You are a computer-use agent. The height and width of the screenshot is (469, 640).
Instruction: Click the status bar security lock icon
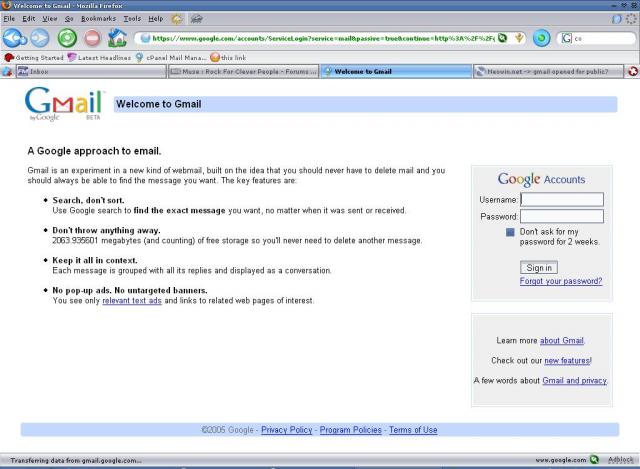pos(594,460)
